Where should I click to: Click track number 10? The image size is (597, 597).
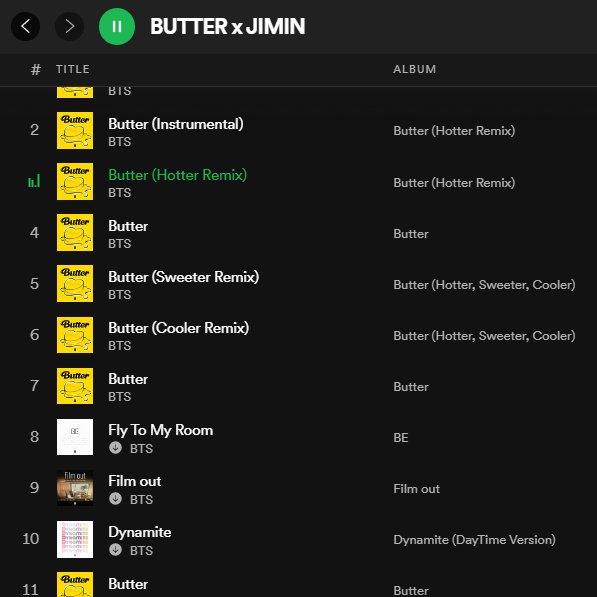click(x=31, y=539)
